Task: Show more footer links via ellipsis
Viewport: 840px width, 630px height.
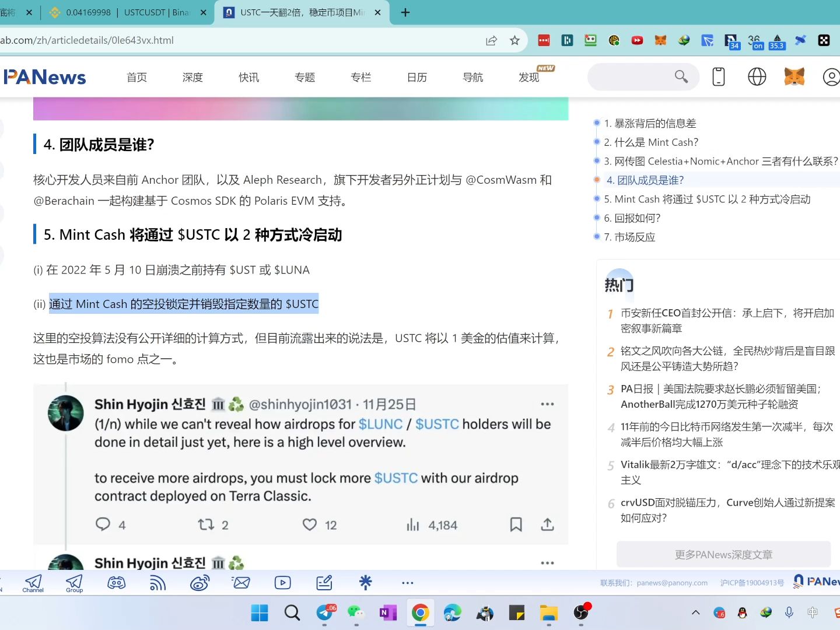Action: pyautogui.click(x=407, y=583)
